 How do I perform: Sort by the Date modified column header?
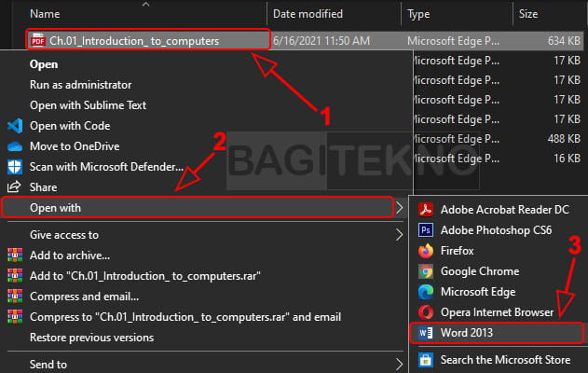point(308,14)
